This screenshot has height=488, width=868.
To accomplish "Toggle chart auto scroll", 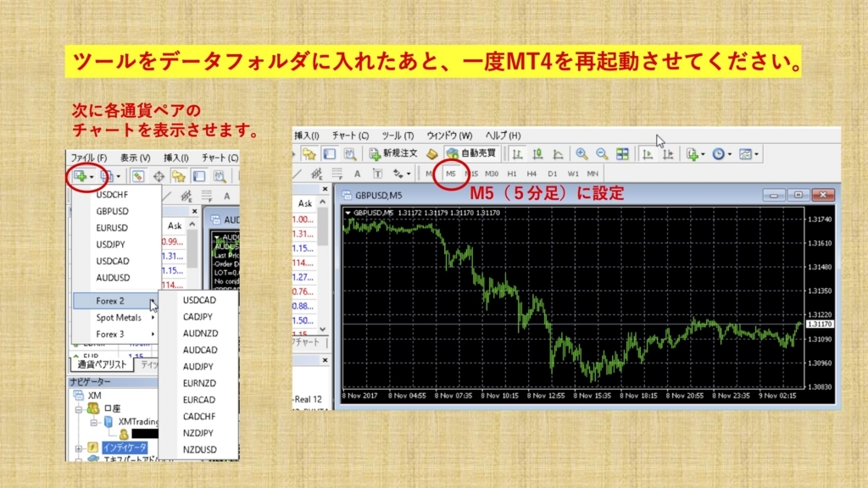I will pyautogui.click(x=647, y=154).
